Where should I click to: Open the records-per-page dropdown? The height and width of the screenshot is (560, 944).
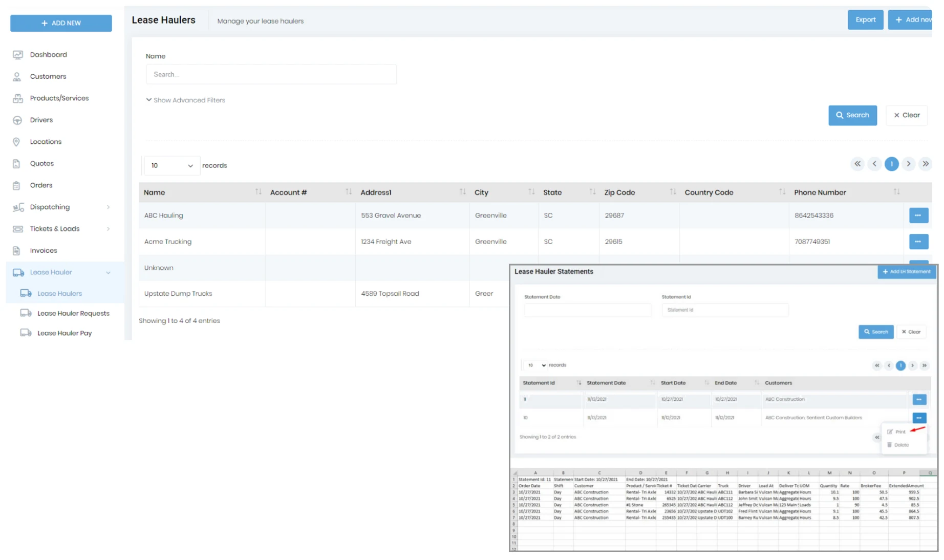(171, 165)
